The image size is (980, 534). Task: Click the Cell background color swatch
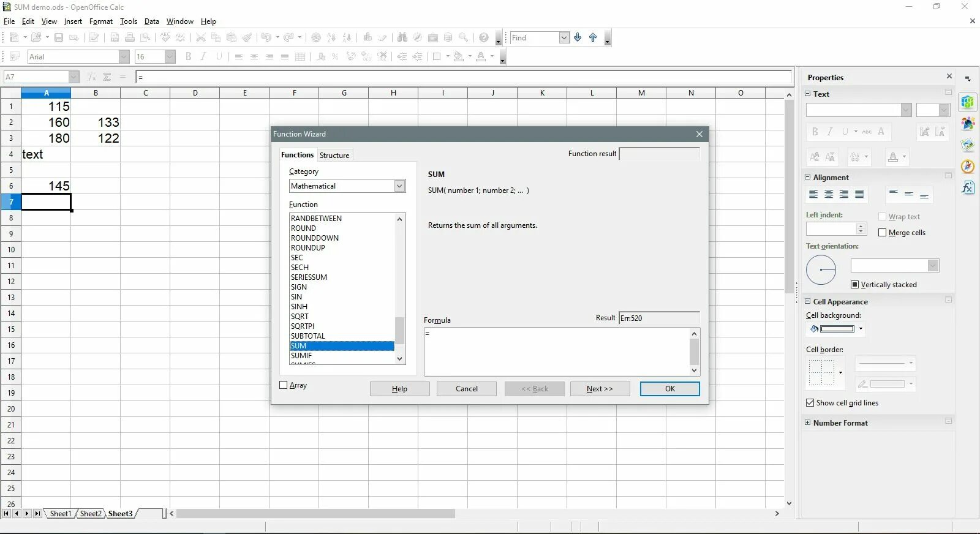coord(837,329)
